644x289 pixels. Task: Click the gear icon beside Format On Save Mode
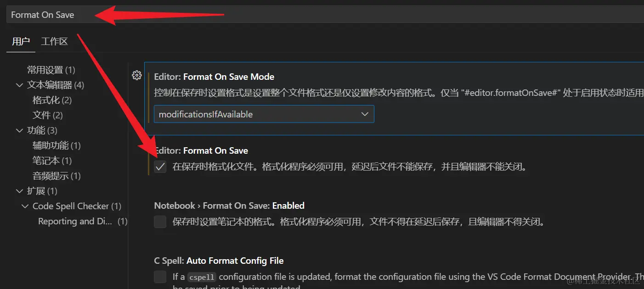pos(136,76)
